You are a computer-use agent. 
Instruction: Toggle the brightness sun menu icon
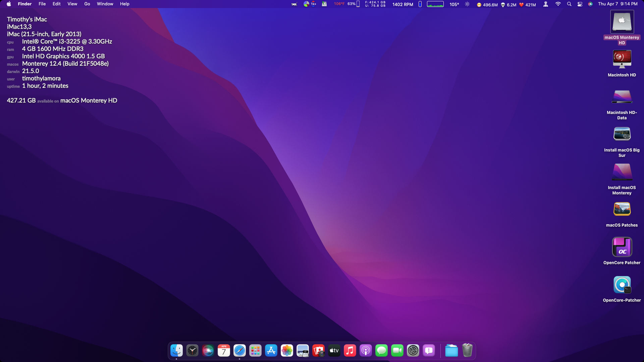click(467, 4)
